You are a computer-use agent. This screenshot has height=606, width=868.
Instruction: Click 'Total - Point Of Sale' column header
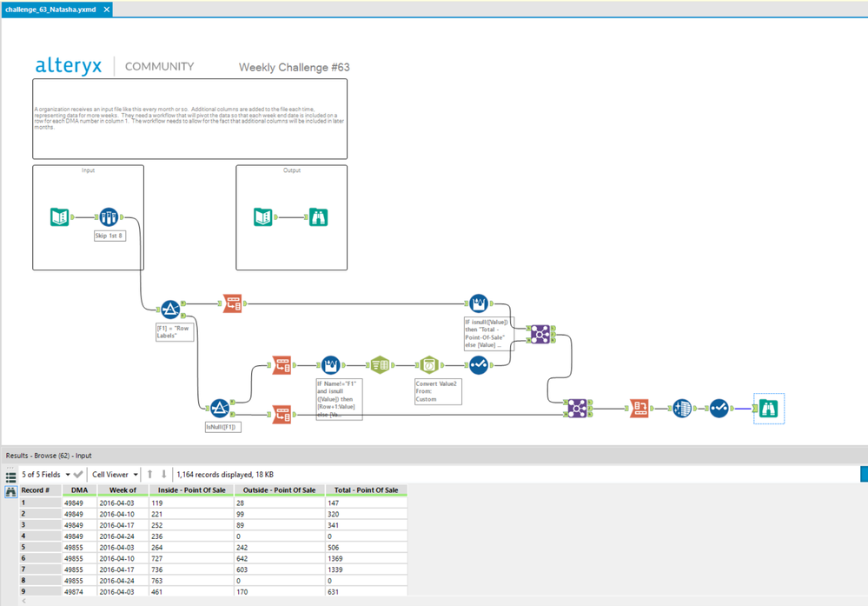367,490
